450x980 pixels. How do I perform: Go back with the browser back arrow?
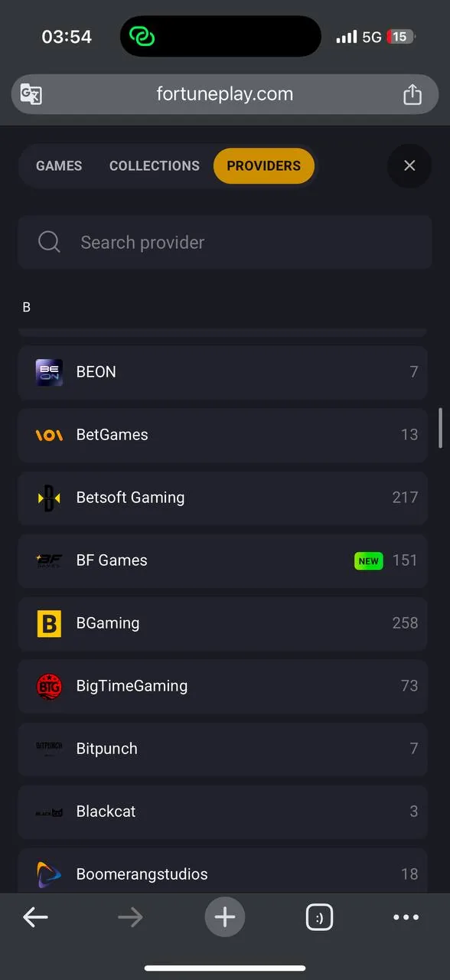tap(35, 917)
